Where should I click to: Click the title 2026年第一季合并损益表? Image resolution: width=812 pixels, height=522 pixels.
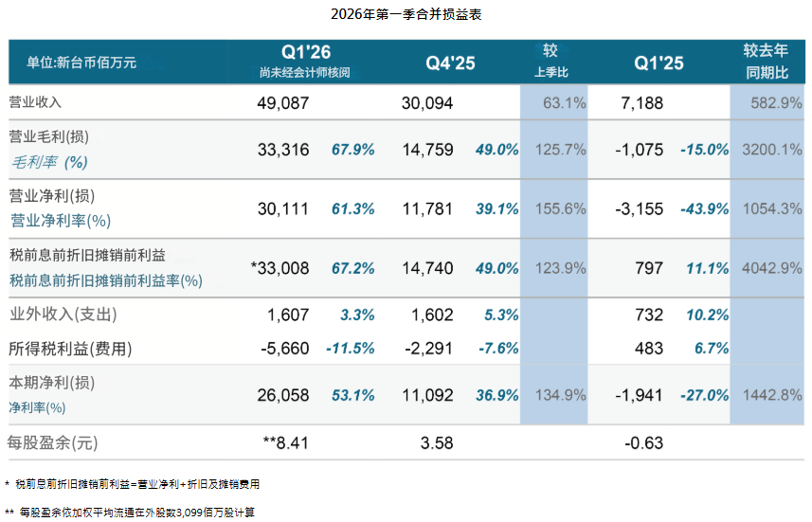coord(406,14)
